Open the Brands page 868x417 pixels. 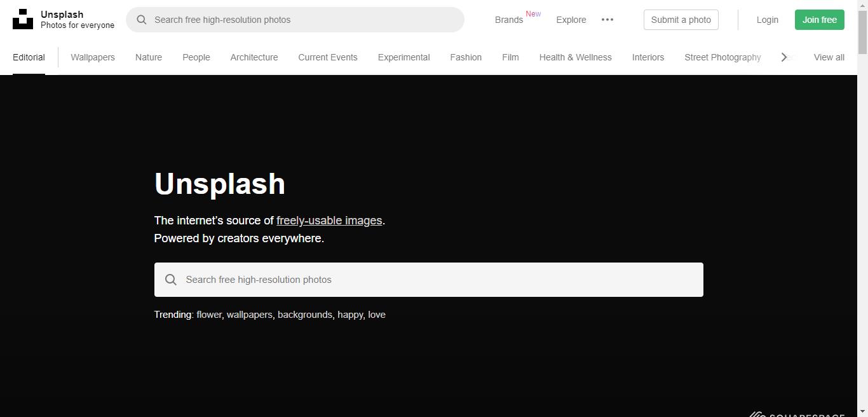(x=509, y=20)
